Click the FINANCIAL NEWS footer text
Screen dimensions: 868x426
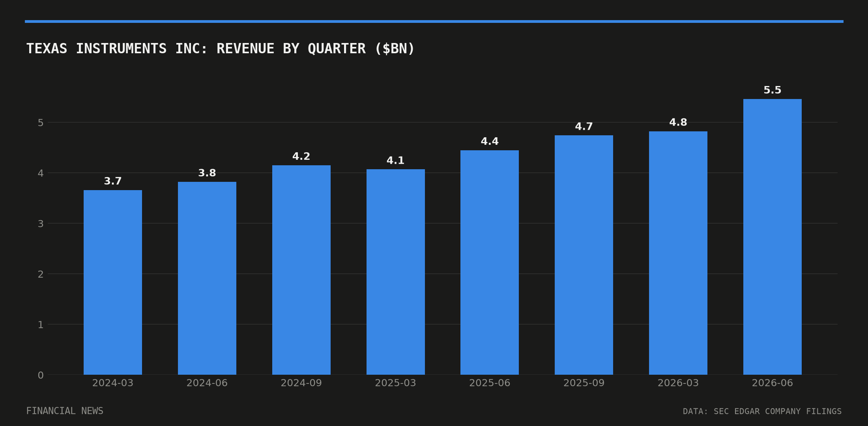(65, 411)
